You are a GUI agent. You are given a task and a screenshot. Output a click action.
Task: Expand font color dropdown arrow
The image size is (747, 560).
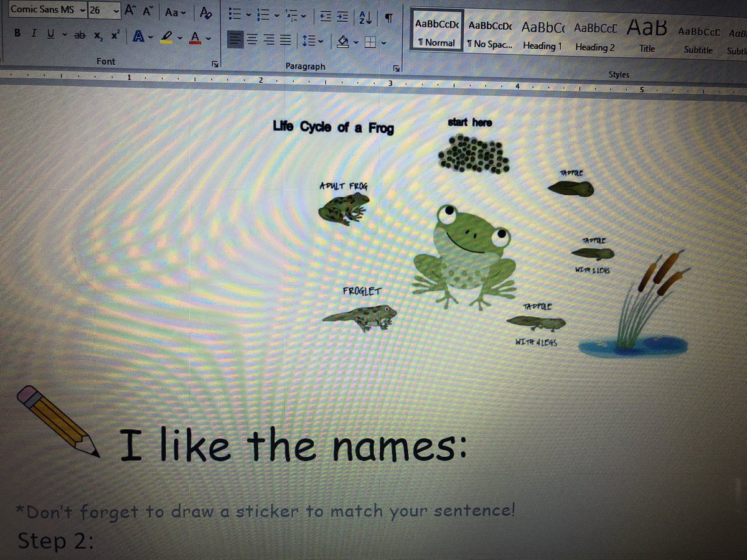coord(208,40)
